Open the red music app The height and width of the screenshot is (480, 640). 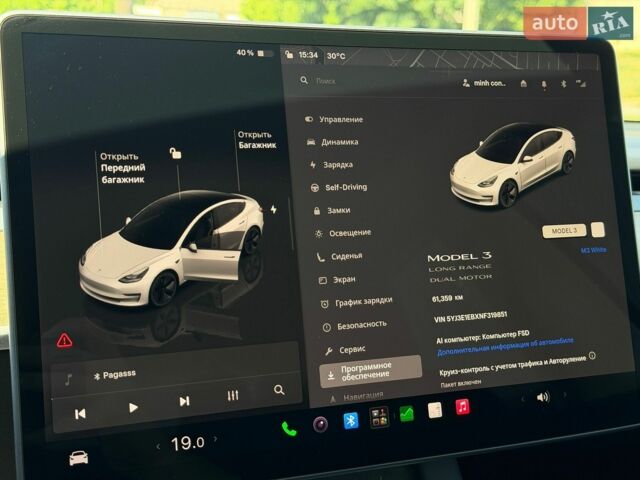[462, 407]
